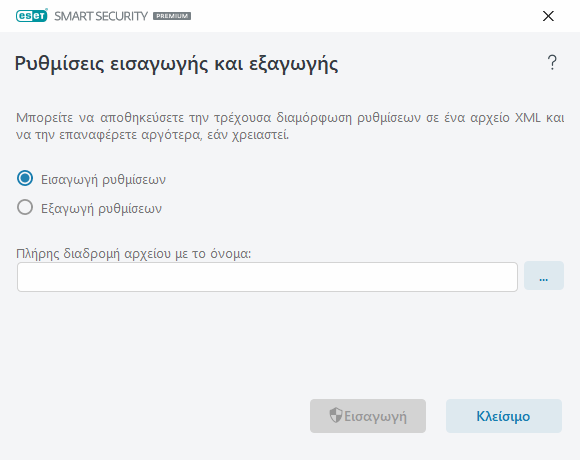Click the SMART SECURITY product title
580x460 pixels.
click(101, 16)
